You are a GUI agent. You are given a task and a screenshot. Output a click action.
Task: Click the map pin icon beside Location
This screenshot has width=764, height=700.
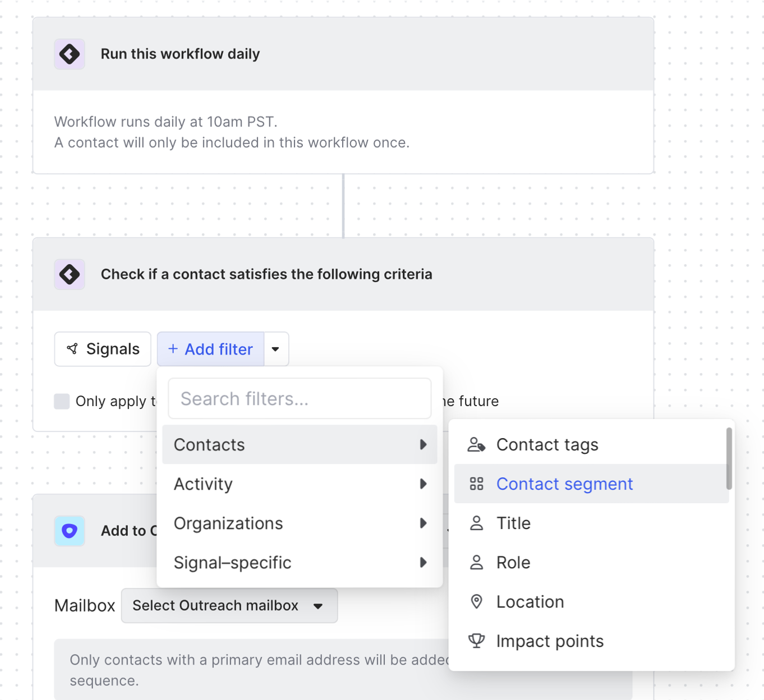[476, 601]
